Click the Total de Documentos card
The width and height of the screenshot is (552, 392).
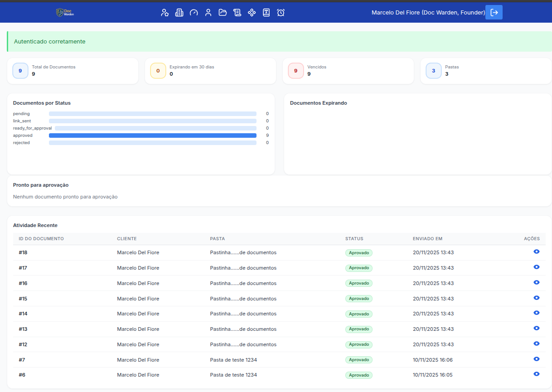[73, 71]
